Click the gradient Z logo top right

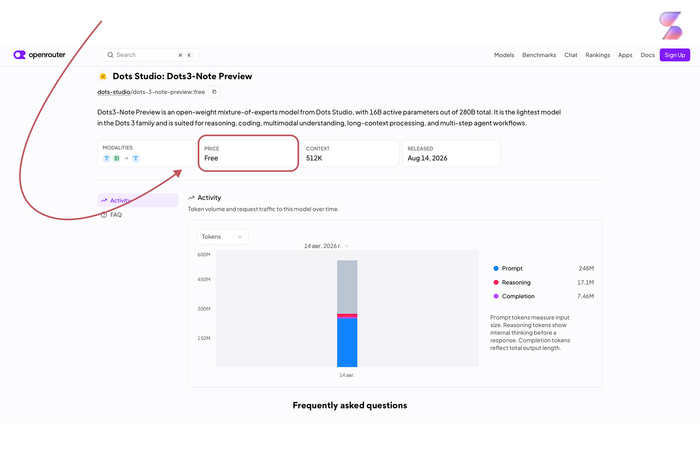[x=671, y=25]
